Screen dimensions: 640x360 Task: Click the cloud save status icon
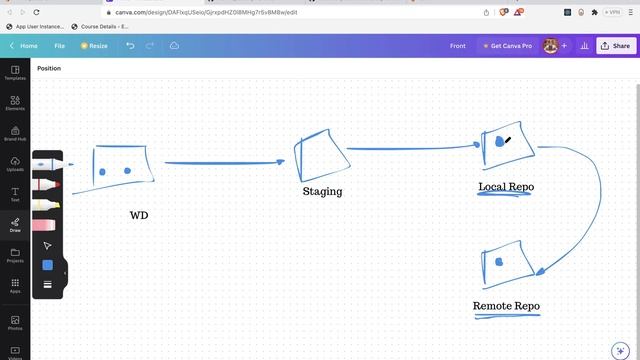174,46
